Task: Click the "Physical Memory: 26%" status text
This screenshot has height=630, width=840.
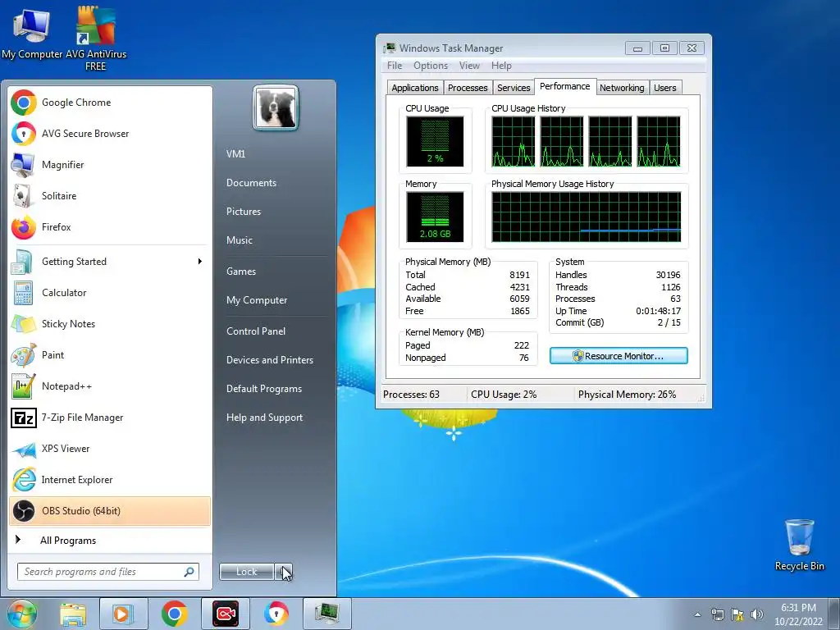Action: (x=627, y=395)
